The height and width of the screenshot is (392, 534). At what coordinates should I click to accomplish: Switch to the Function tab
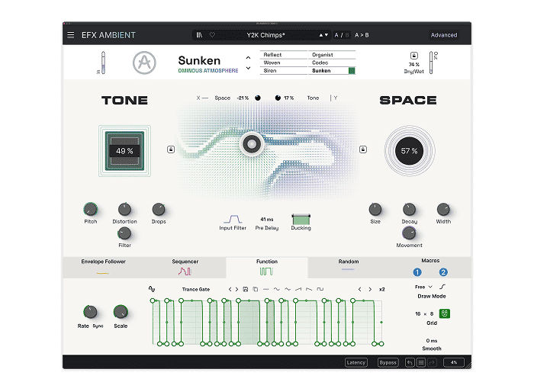(267, 268)
